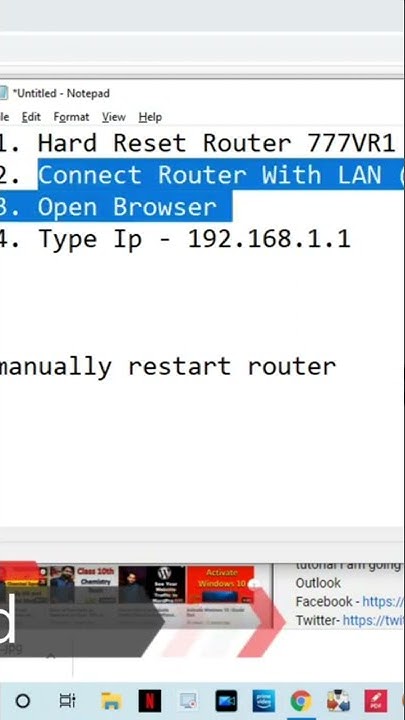The image size is (405, 720).
Task: Switch to Google Chrome on taskbar
Action: click(301, 702)
